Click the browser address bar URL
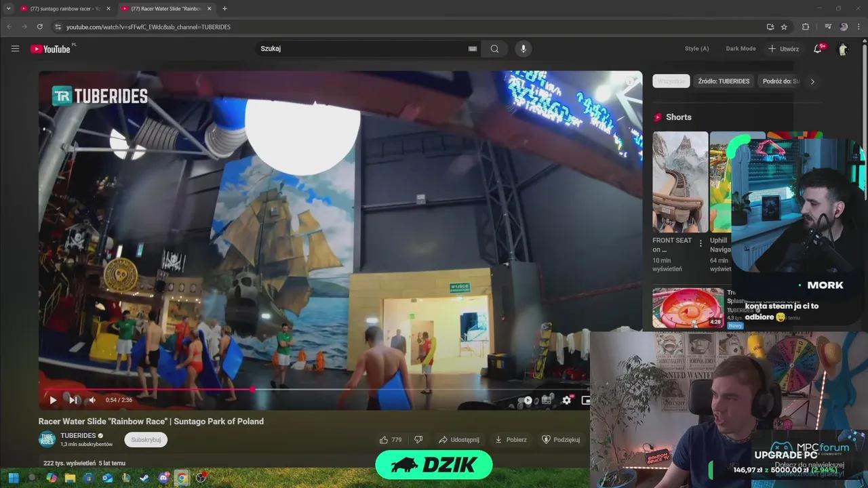 [149, 27]
